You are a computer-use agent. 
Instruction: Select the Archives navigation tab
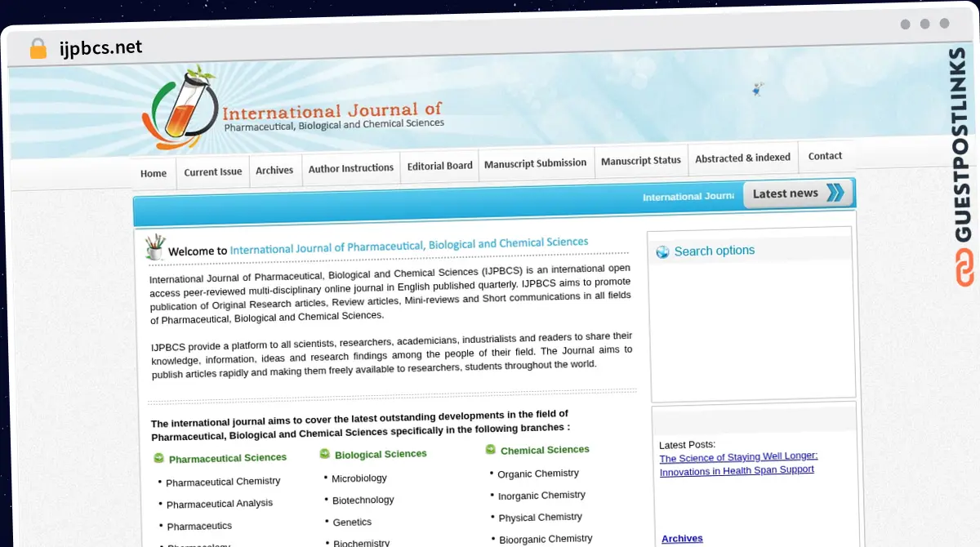click(x=274, y=170)
